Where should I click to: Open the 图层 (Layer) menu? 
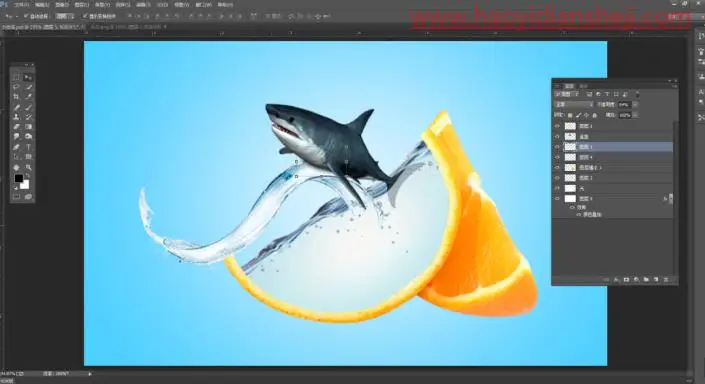click(82, 5)
